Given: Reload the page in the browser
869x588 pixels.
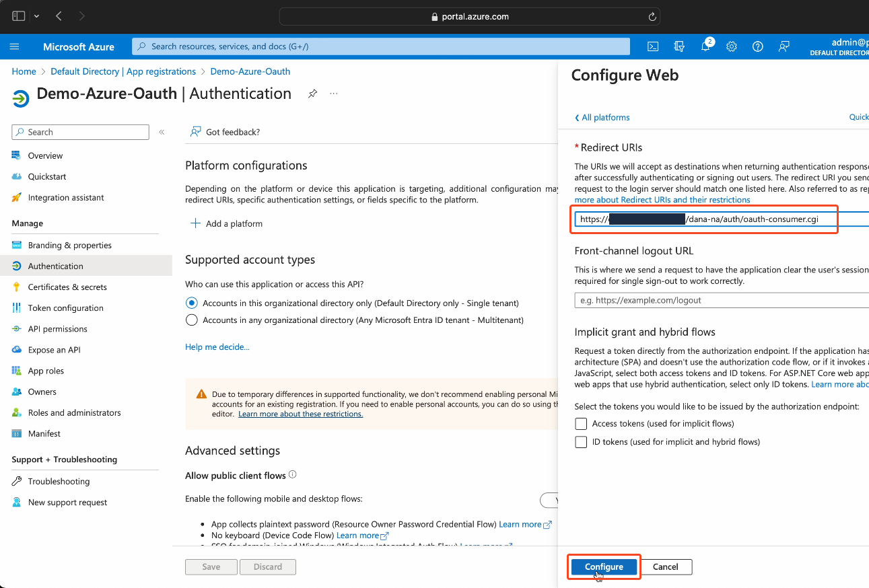Looking at the screenshot, I should 652,17.
